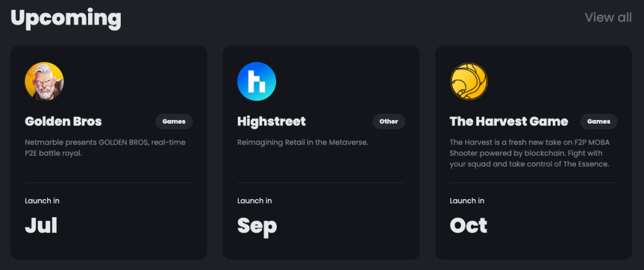Open The Harvest Game project title
This screenshot has height=270, width=644.
click(509, 121)
